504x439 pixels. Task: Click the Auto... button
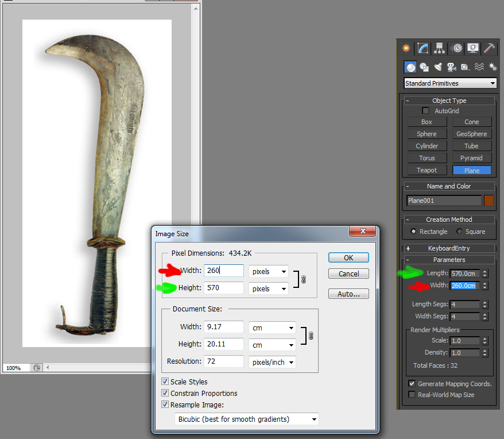(348, 294)
